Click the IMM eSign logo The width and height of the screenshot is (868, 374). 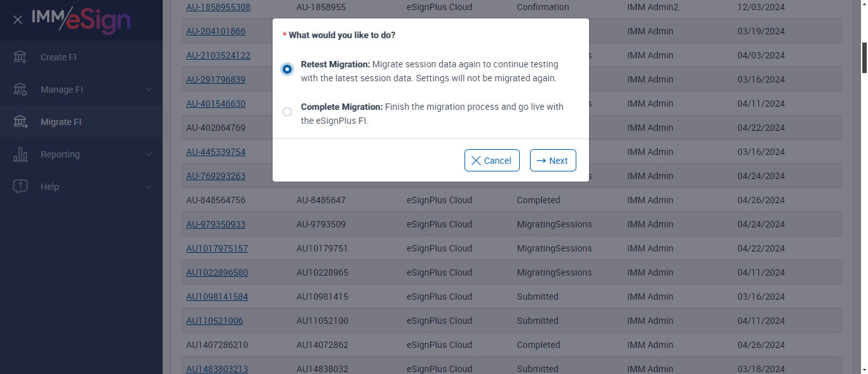click(81, 20)
